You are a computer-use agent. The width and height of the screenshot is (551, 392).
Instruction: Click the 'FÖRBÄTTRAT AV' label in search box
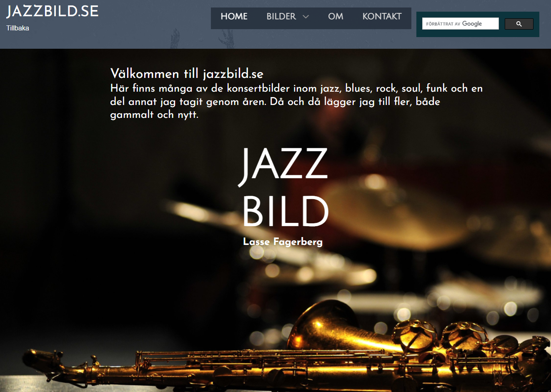[443, 24]
